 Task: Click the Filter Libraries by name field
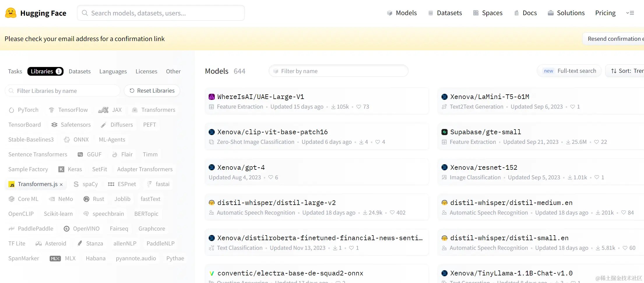[63, 91]
